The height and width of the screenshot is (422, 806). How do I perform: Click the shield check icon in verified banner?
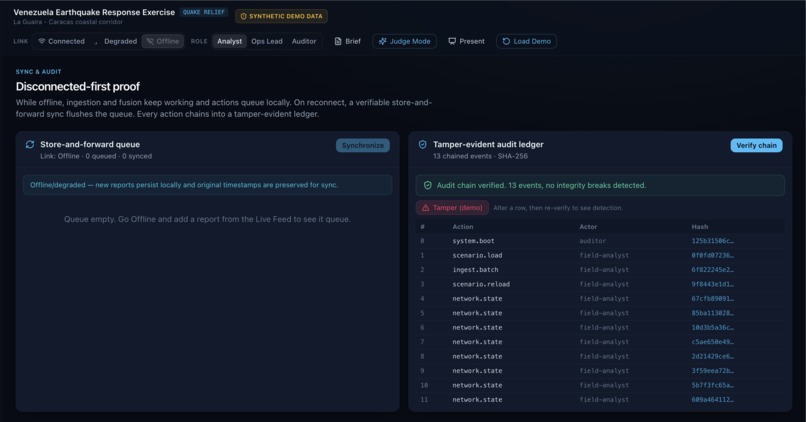tap(428, 185)
